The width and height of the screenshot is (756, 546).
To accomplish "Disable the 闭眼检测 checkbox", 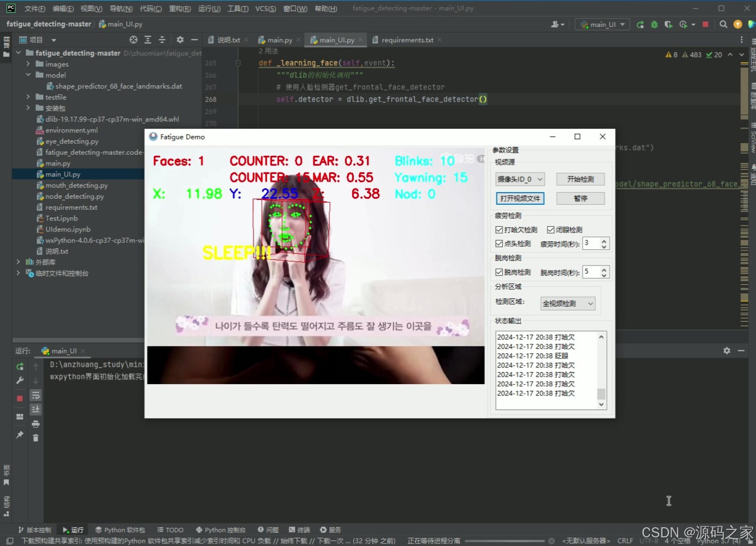I will [550, 229].
